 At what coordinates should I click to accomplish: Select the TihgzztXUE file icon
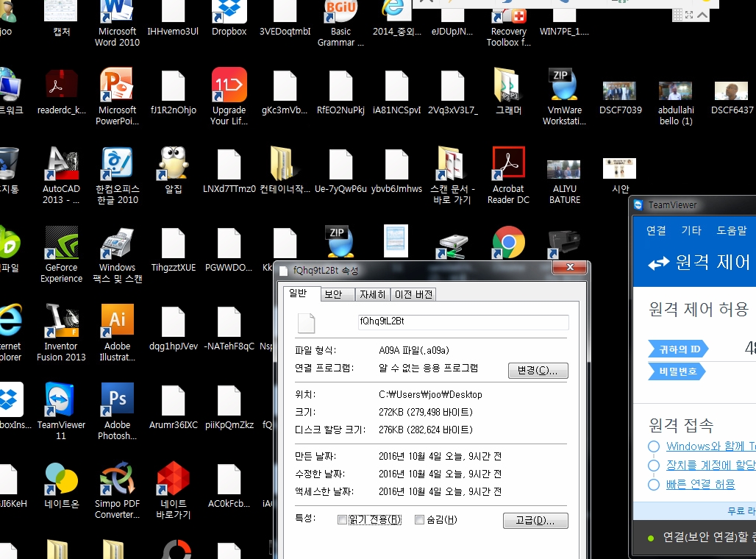tap(173, 243)
